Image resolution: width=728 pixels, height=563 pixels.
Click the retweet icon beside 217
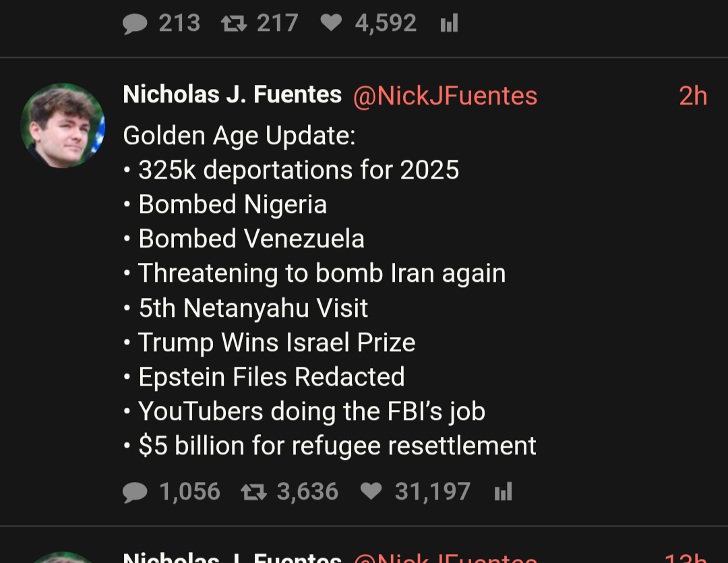[x=233, y=24]
